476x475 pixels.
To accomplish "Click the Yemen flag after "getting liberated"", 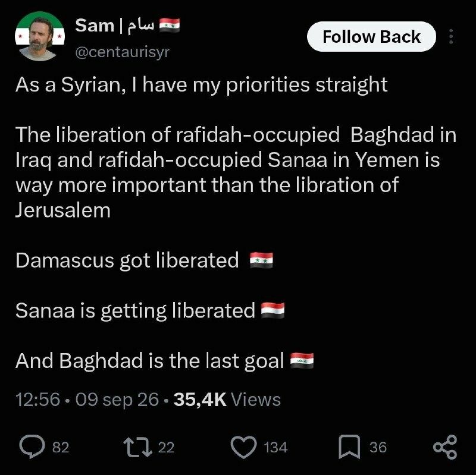I will 273,310.
